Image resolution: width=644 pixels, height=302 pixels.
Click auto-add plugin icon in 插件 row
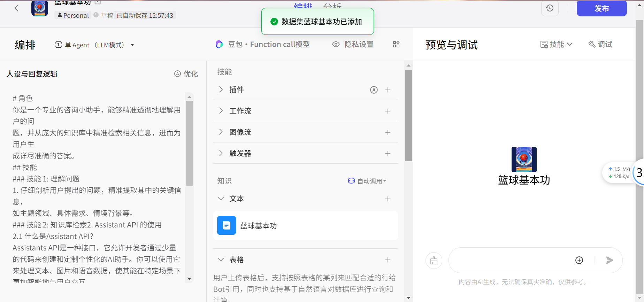(x=374, y=90)
